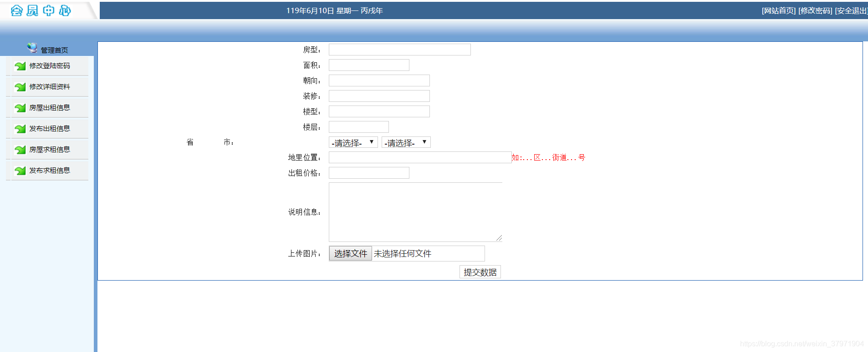Submit the form with 提交数据
This screenshot has width=868, height=352.
coord(480,272)
